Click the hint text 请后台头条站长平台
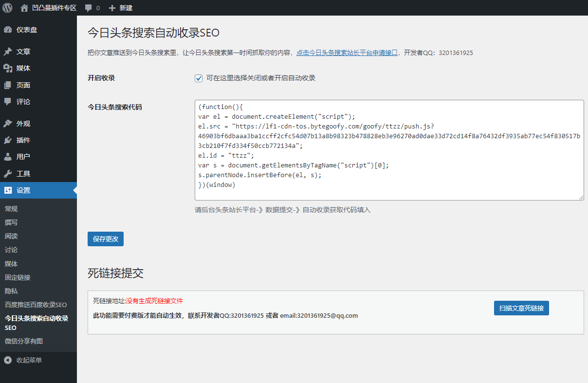 282,210
